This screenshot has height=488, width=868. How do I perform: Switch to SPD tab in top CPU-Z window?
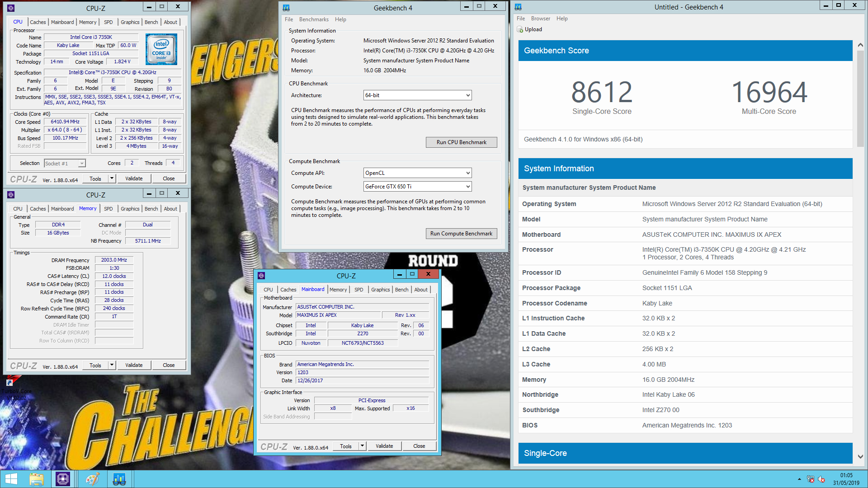click(x=108, y=22)
